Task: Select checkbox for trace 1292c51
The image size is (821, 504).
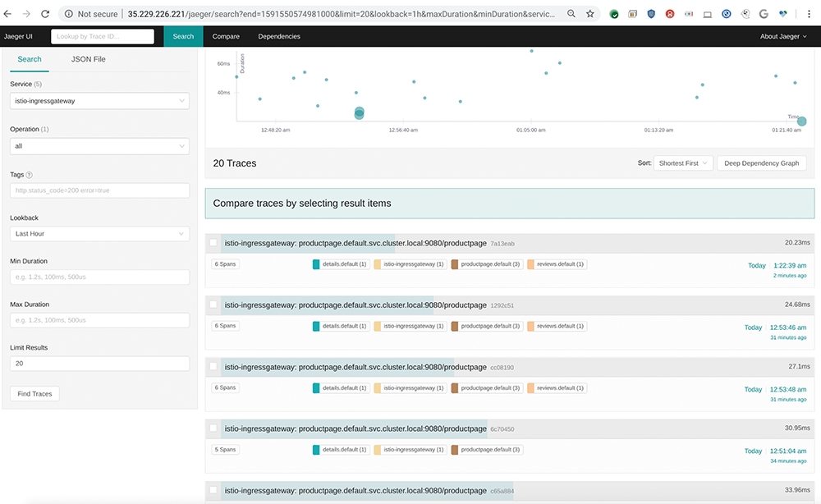Action: (213, 304)
